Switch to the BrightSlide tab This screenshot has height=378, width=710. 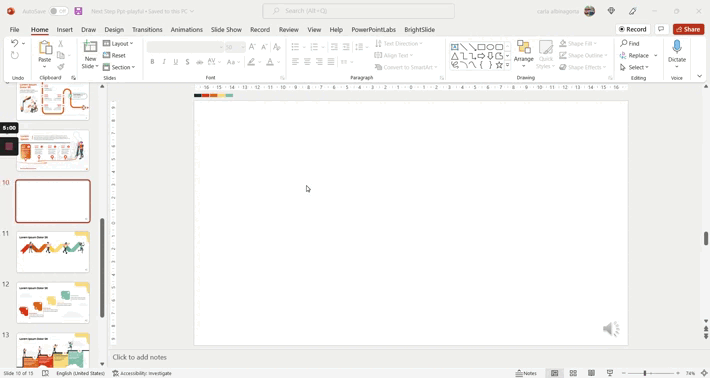tap(420, 29)
